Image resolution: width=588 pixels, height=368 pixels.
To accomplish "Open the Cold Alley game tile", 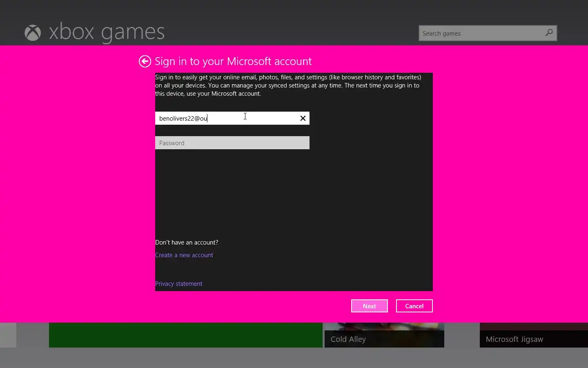I will 384,335.
